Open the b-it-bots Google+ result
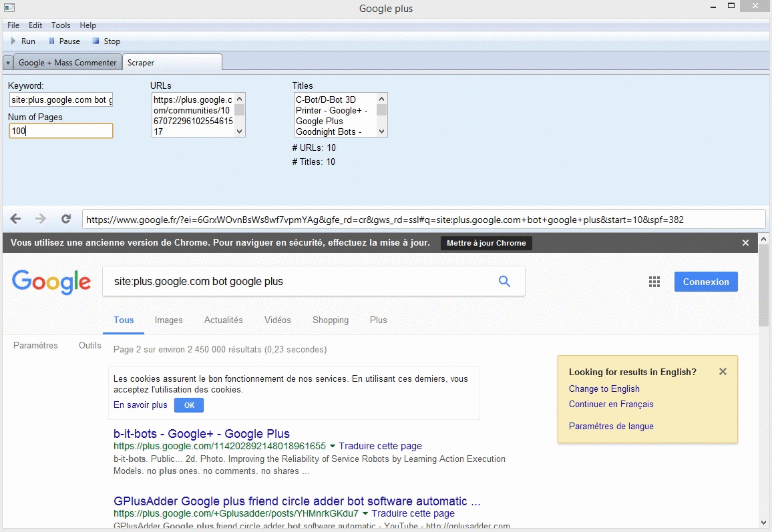This screenshot has width=772, height=532. [202, 434]
